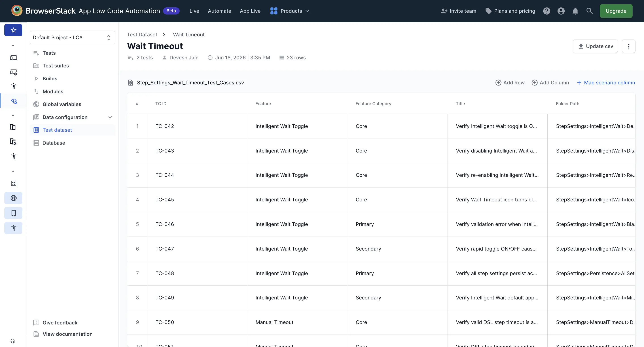Click row number 3 cell
This screenshot has width=644, height=347.
pos(137,175)
